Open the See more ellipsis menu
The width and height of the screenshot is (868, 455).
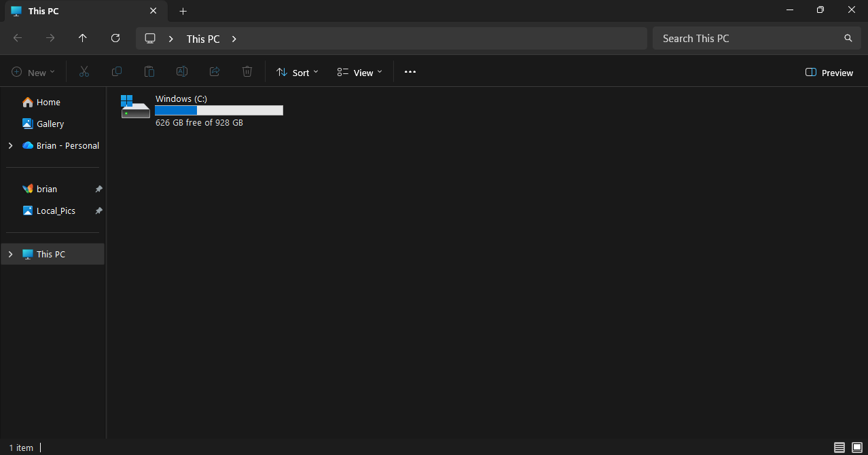pos(410,72)
